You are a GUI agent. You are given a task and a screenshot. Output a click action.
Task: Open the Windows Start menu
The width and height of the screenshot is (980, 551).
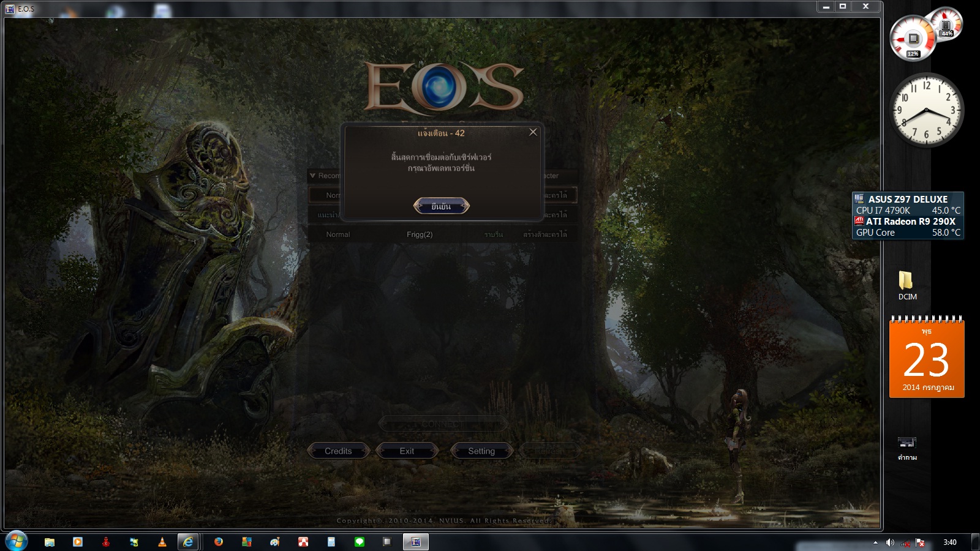point(16,541)
